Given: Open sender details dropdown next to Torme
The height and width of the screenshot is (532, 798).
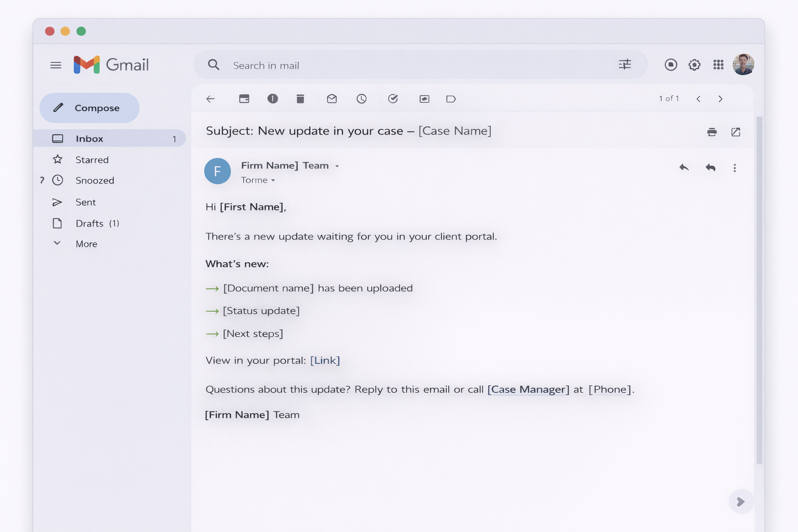Looking at the screenshot, I should coord(273,180).
